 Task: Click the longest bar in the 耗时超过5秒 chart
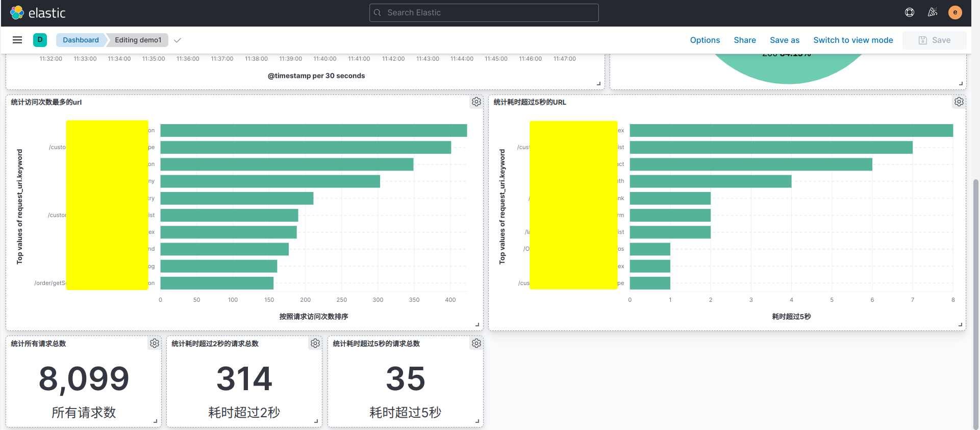791,131
